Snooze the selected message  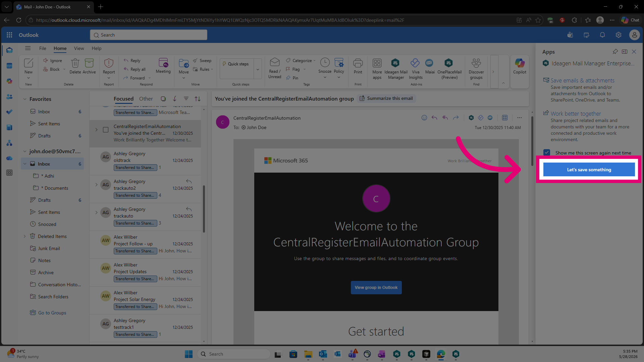point(325,66)
